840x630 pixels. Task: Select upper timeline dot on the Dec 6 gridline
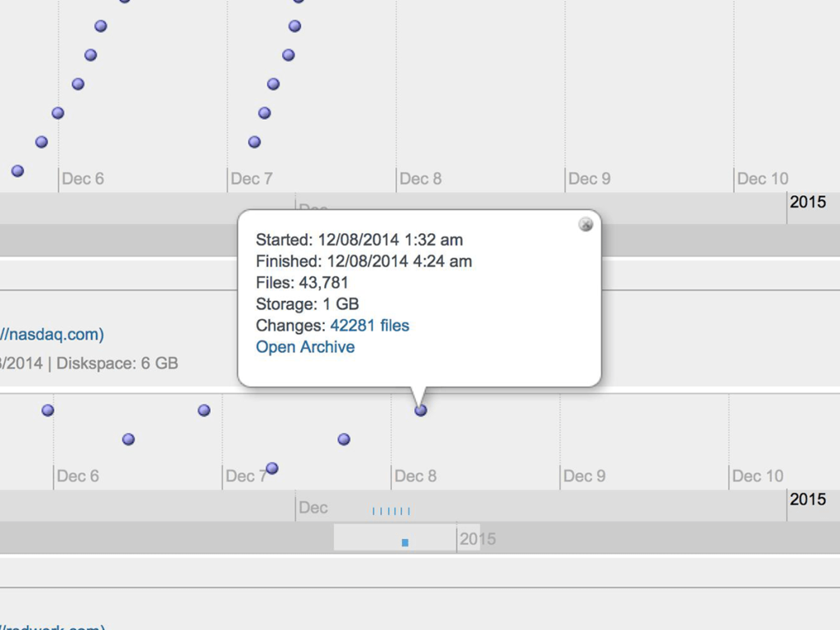[x=58, y=113]
